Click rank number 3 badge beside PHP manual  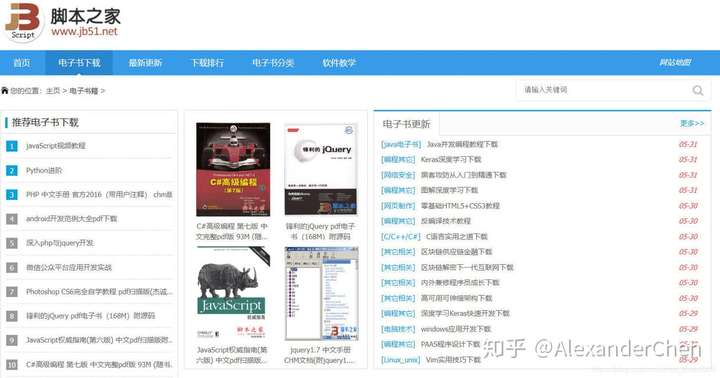pyautogui.click(x=11, y=195)
